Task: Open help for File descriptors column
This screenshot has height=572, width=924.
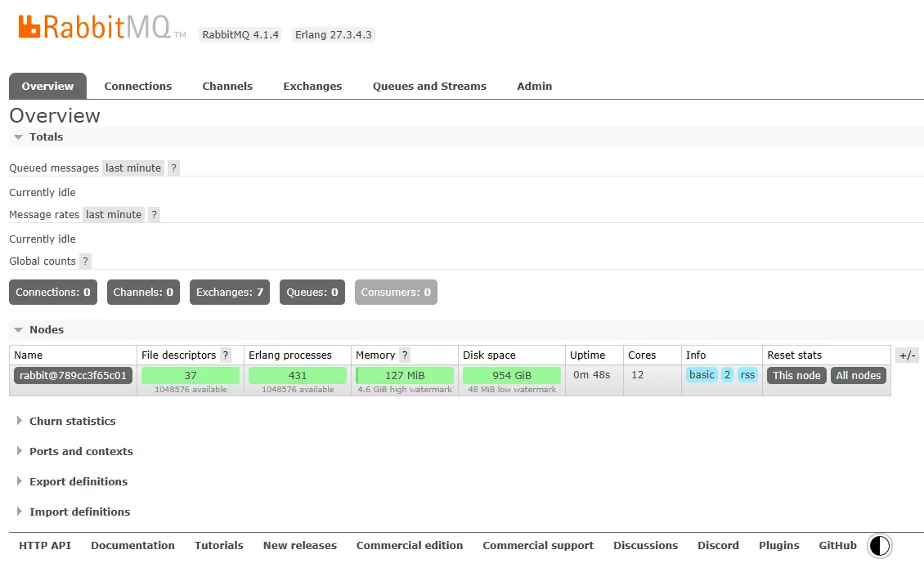Action: [225, 355]
